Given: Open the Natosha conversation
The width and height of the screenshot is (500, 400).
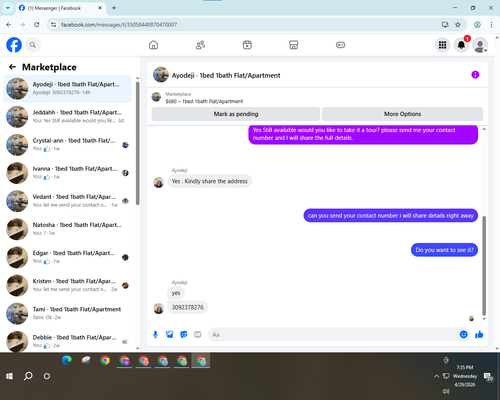Looking at the screenshot, I should click(67, 229).
